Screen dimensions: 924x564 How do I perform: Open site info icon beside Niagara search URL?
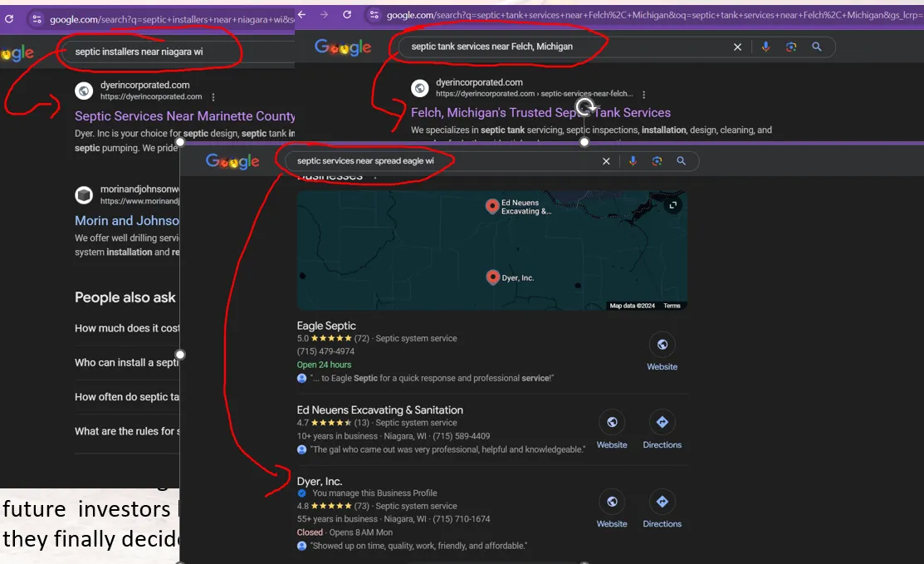[37, 19]
